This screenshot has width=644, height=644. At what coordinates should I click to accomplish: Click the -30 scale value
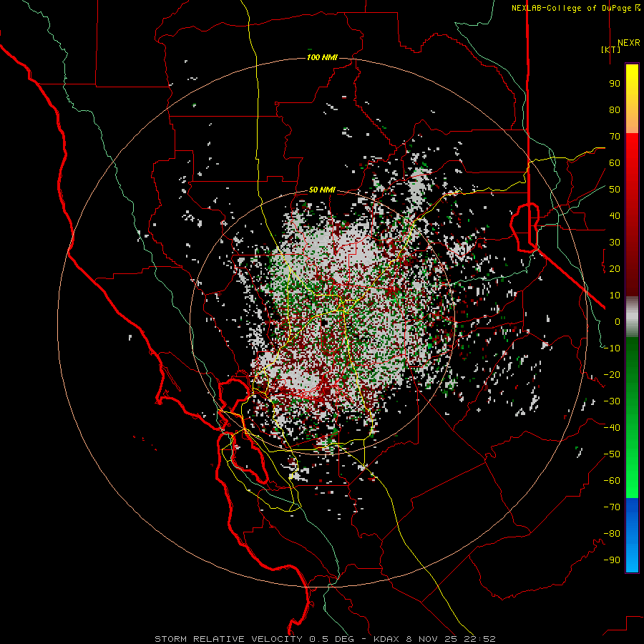pos(612,401)
